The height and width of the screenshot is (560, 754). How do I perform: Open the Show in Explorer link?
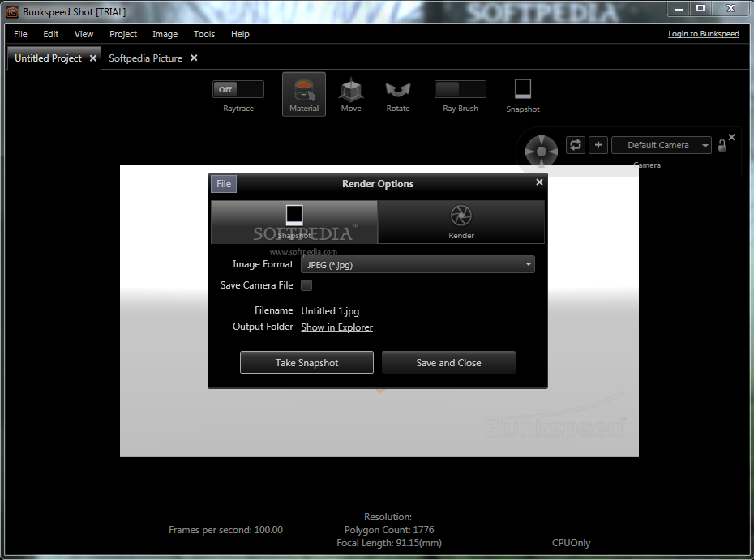click(336, 327)
